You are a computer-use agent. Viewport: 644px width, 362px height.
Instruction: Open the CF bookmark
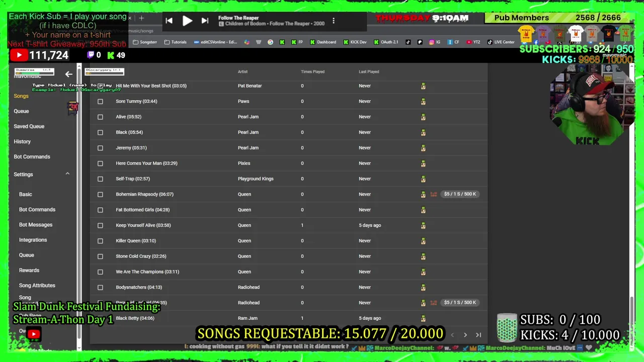pos(453,42)
